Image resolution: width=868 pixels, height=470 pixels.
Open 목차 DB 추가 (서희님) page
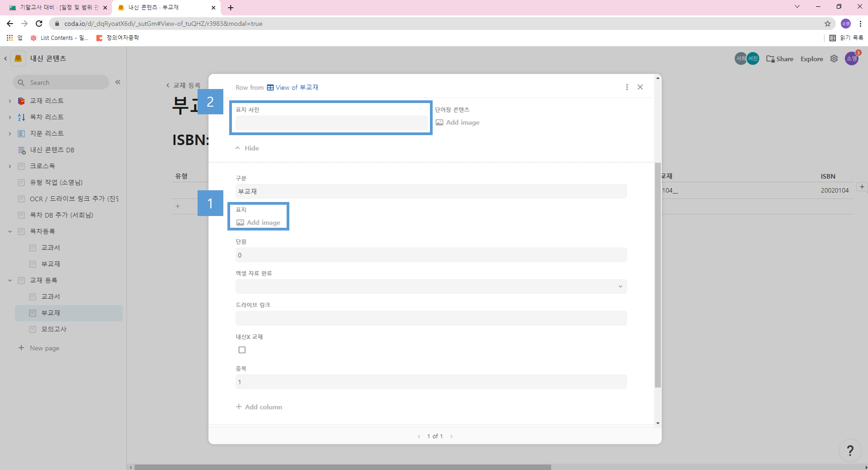61,215
